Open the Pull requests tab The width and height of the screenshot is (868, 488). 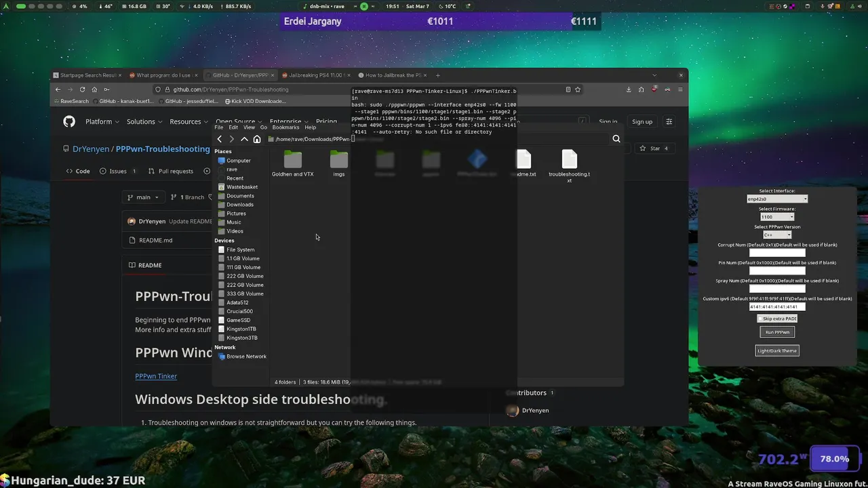170,171
